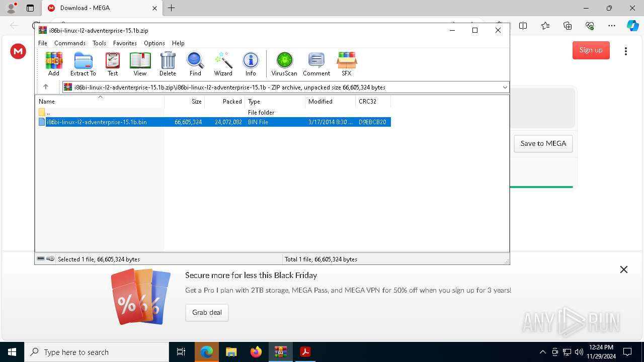The height and width of the screenshot is (362, 644).
Task: Click the Save to MEGA button
Action: coord(543,144)
